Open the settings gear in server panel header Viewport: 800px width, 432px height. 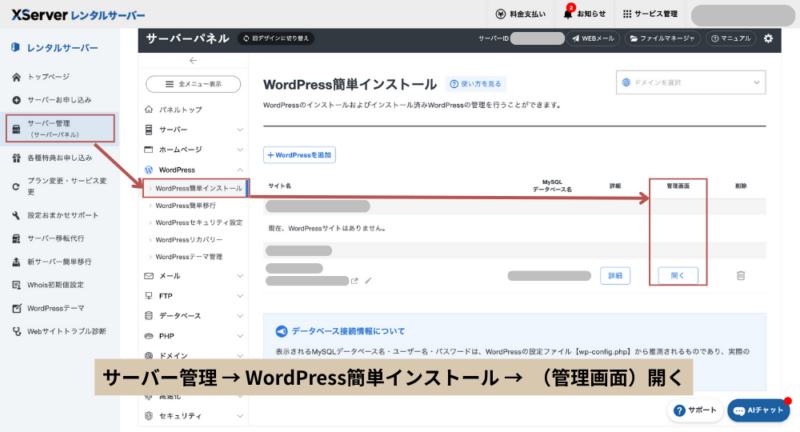tap(768, 38)
